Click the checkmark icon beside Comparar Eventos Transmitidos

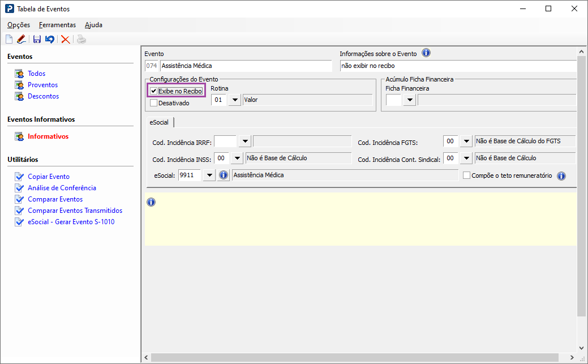point(19,211)
